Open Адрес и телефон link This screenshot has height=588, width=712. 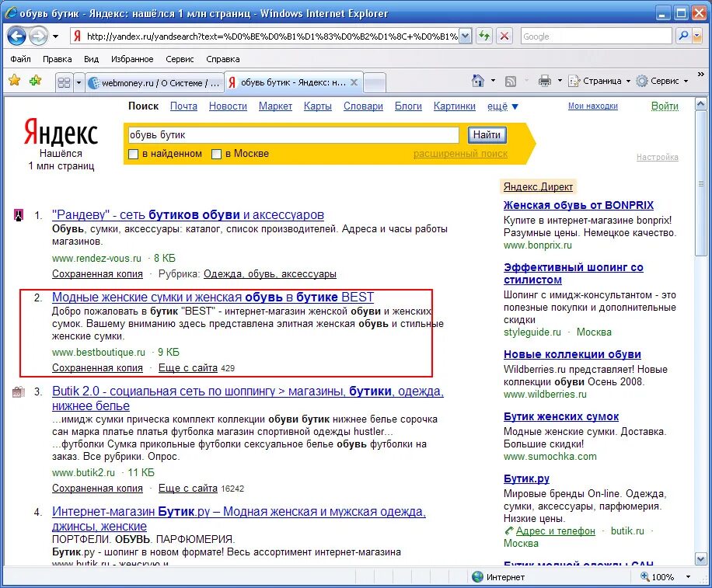coord(555,531)
